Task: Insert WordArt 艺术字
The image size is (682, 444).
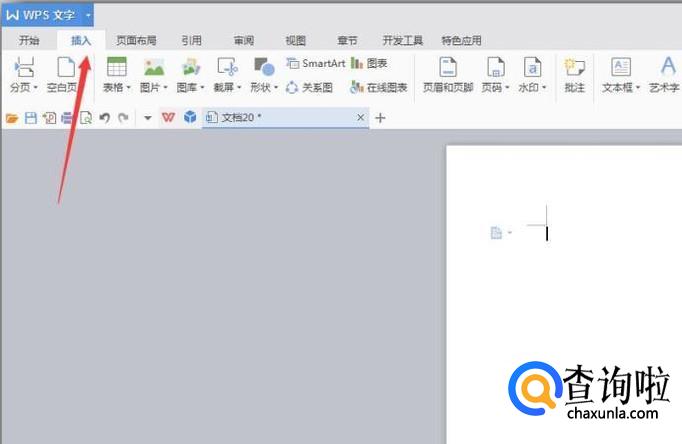Action: coord(665,75)
